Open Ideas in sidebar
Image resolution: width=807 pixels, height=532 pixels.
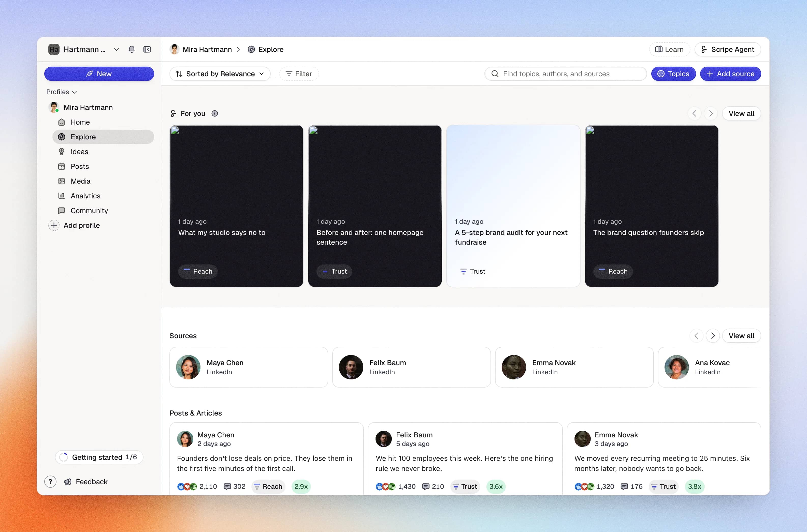click(x=103, y=152)
